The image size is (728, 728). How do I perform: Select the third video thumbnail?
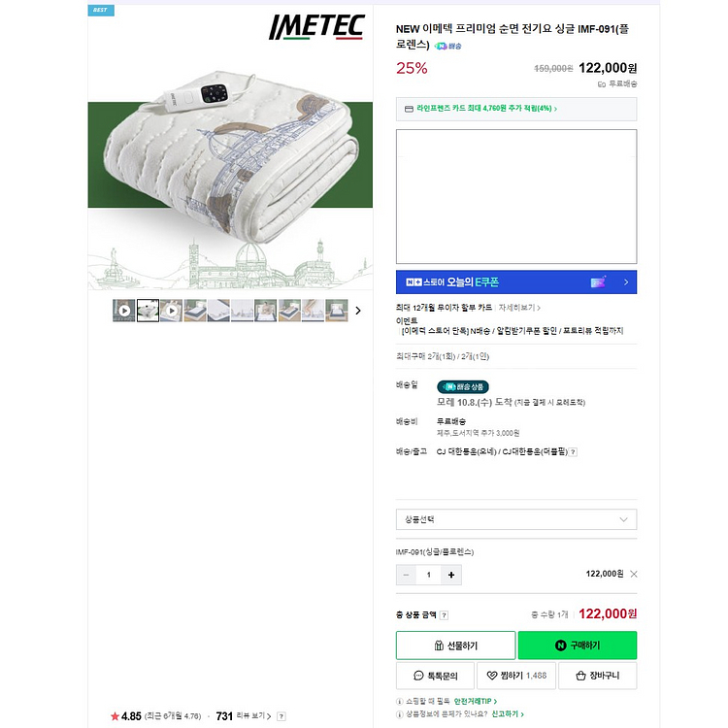click(x=171, y=311)
